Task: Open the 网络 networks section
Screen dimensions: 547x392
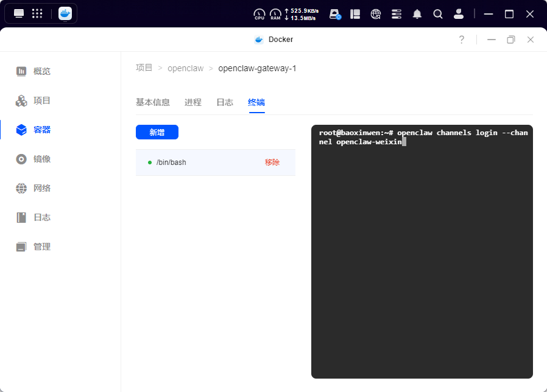Action: click(x=39, y=188)
